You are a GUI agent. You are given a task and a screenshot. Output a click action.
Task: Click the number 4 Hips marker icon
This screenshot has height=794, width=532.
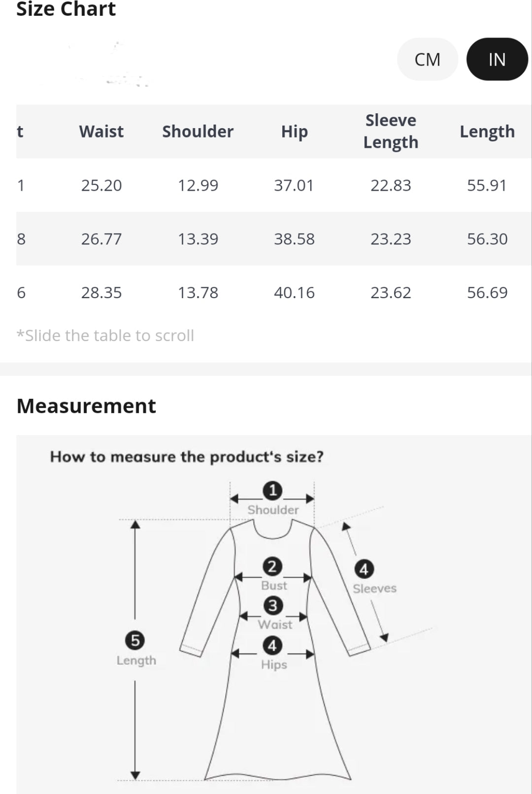pos(272,645)
